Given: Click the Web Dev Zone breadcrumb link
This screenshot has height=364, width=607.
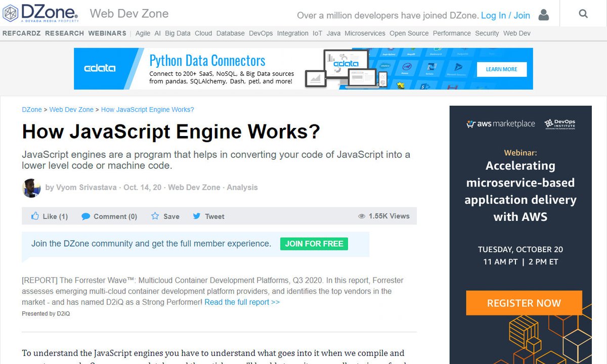Looking at the screenshot, I should [71, 110].
